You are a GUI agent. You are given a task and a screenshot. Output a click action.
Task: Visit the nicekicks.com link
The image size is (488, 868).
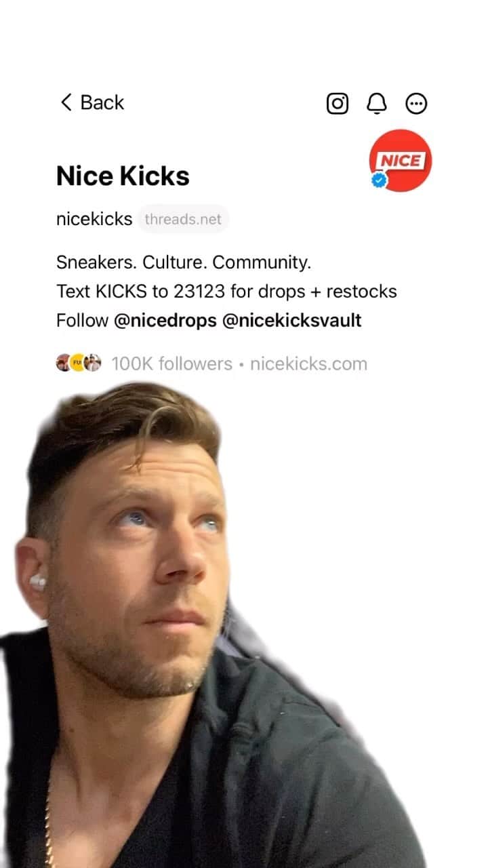tap(308, 363)
